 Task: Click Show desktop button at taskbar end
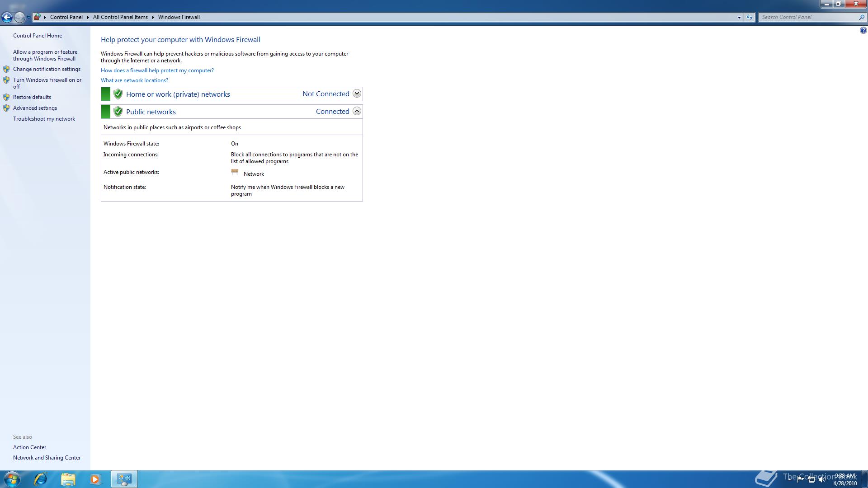(x=865, y=479)
